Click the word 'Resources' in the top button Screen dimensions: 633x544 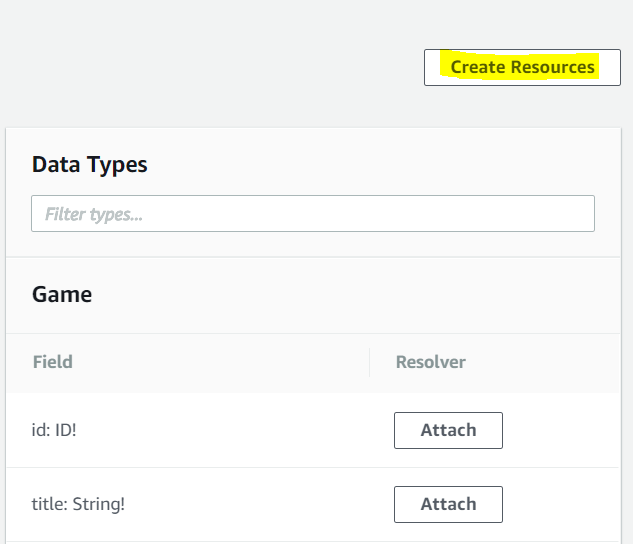pos(553,68)
